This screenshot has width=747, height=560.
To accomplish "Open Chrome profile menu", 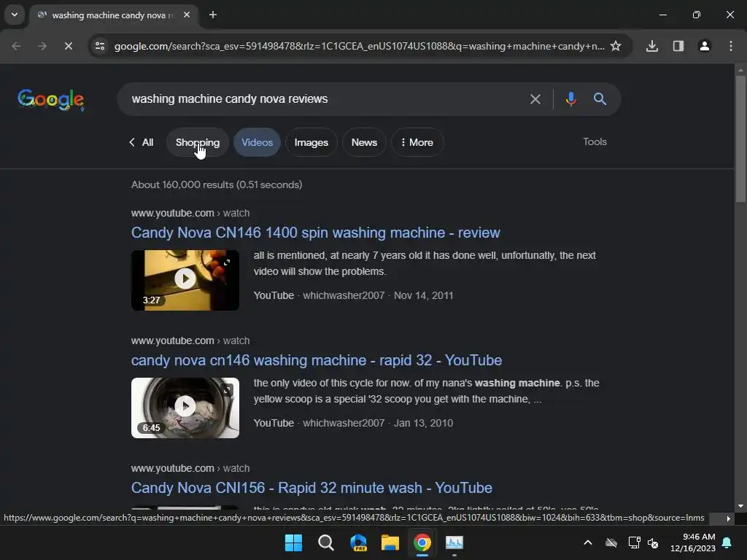I will click(x=705, y=46).
